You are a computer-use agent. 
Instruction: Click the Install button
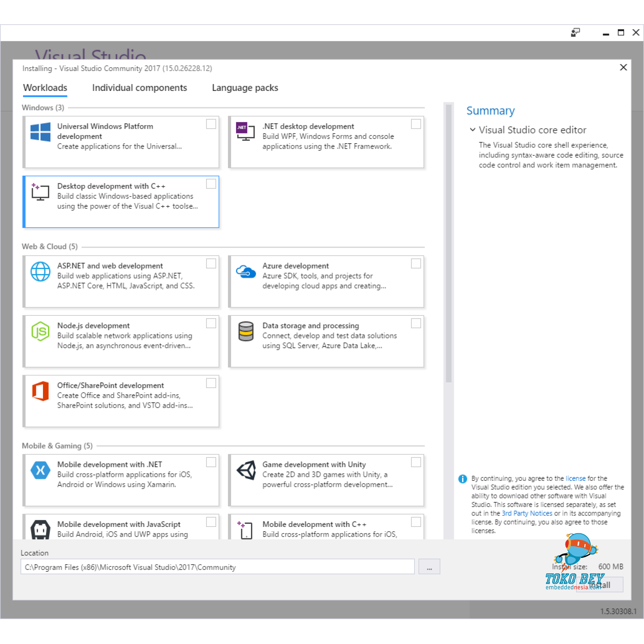600,585
